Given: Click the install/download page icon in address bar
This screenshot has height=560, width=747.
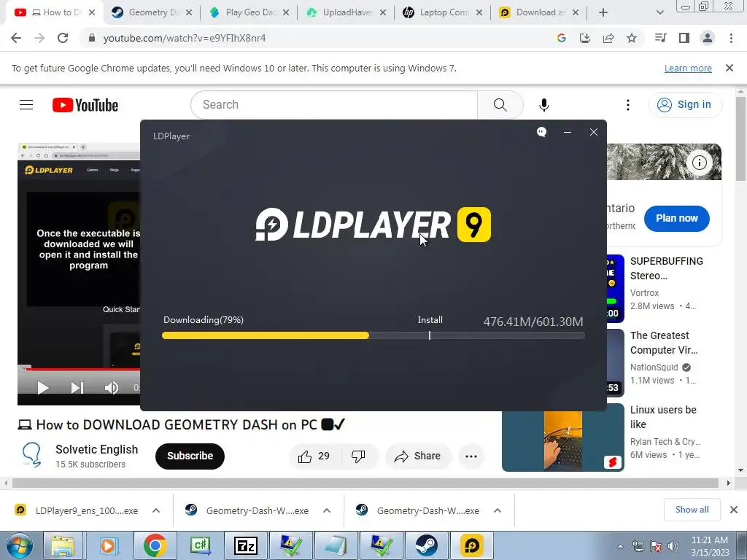Looking at the screenshot, I should 584,38.
